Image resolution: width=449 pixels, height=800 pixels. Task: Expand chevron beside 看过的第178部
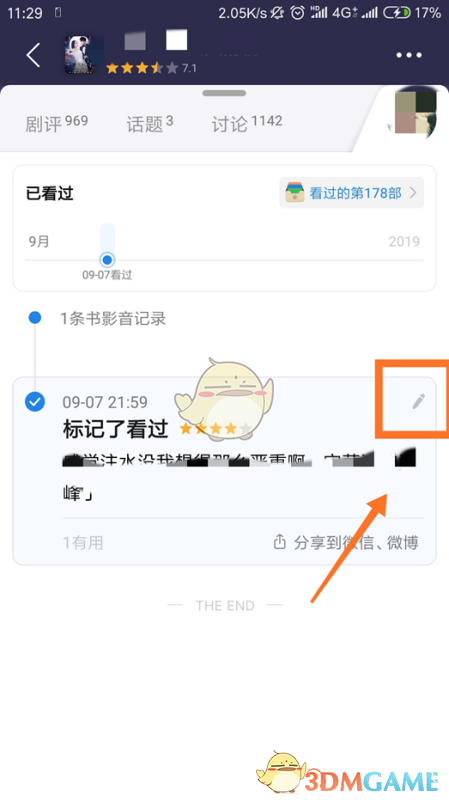[413, 193]
